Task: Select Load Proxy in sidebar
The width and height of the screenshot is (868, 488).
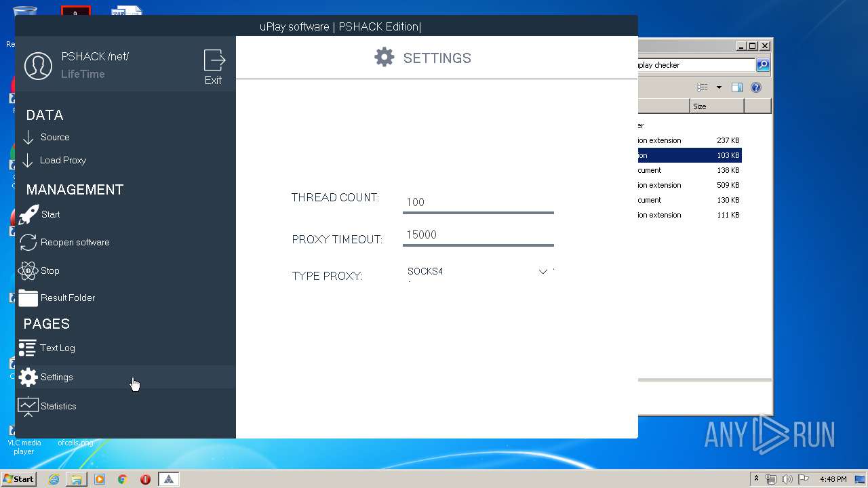Action: [63, 161]
